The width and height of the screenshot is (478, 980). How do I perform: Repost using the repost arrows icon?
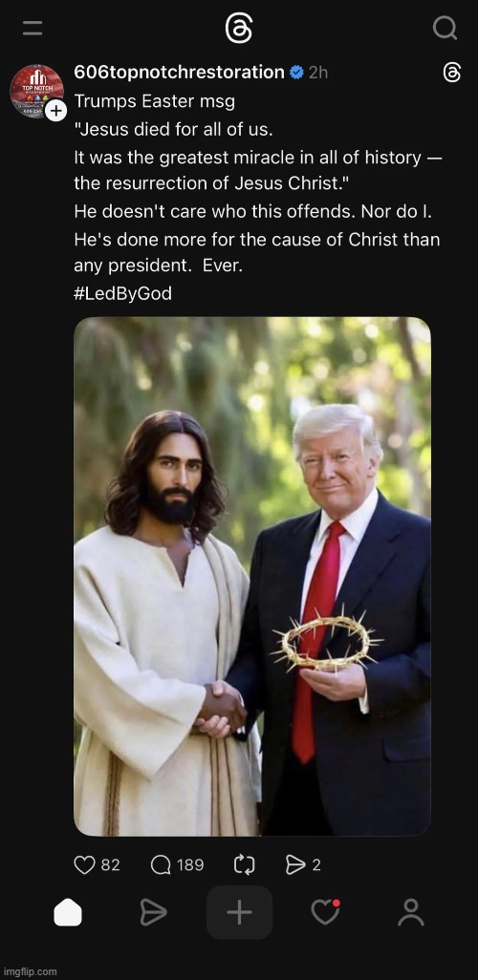click(x=244, y=864)
